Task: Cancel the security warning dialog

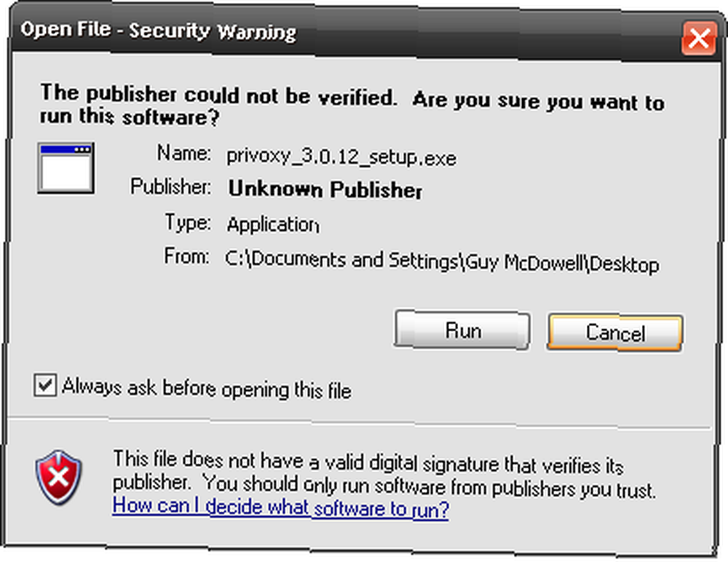Action: tap(614, 333)
